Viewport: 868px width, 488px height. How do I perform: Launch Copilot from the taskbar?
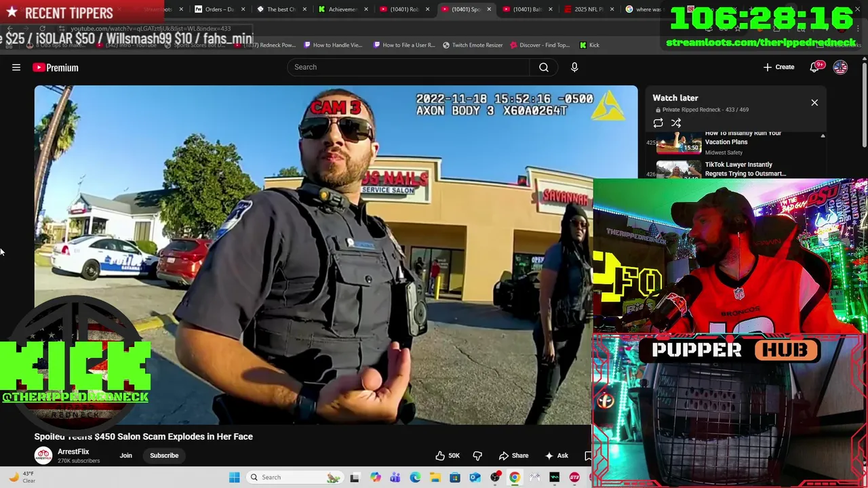point(375,477)
